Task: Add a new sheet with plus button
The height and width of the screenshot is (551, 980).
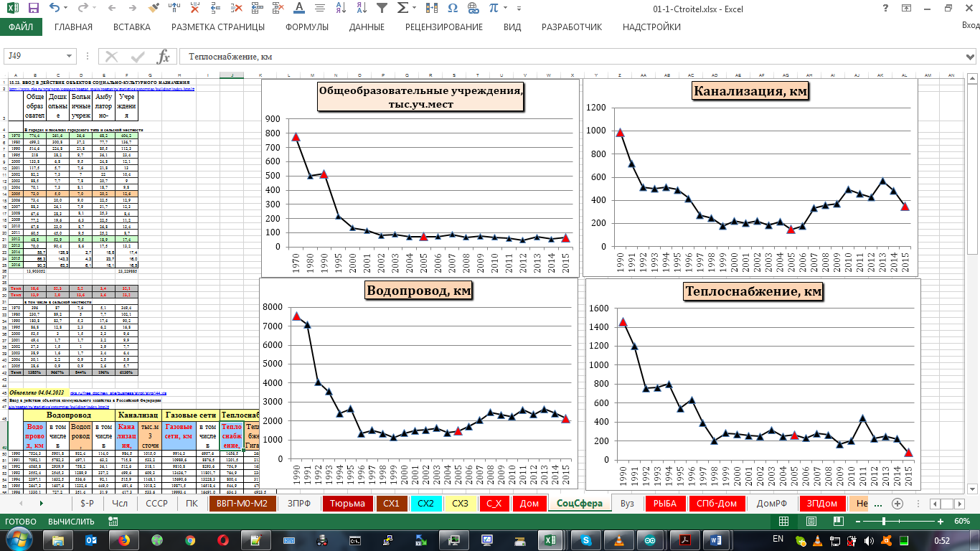Action: 897,504
